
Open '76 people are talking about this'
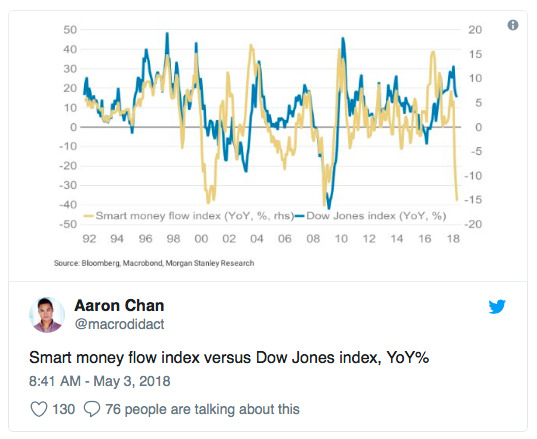click(202, 409)
